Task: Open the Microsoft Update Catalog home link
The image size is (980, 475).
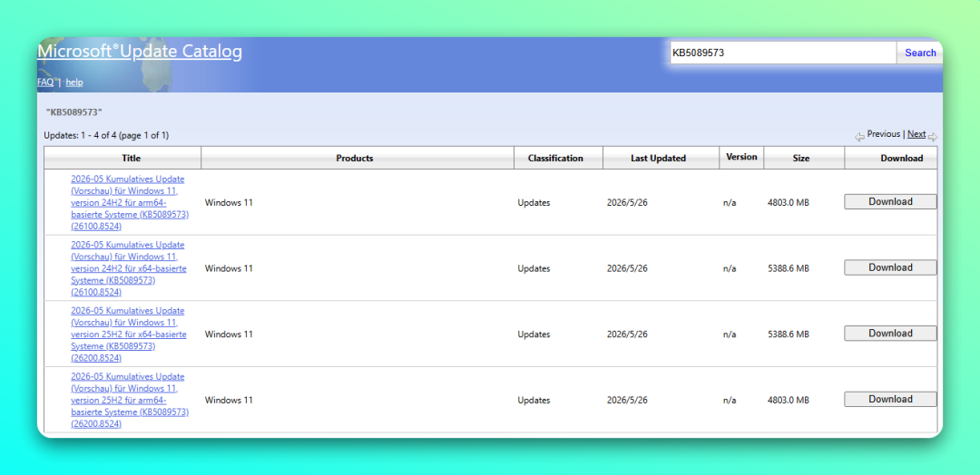Action: coord(140,52)
